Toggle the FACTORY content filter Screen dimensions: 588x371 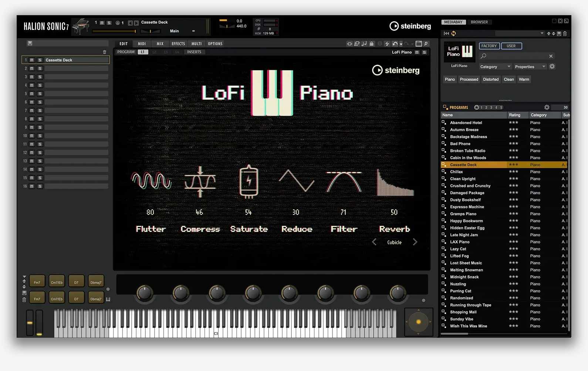click(489, 46)
